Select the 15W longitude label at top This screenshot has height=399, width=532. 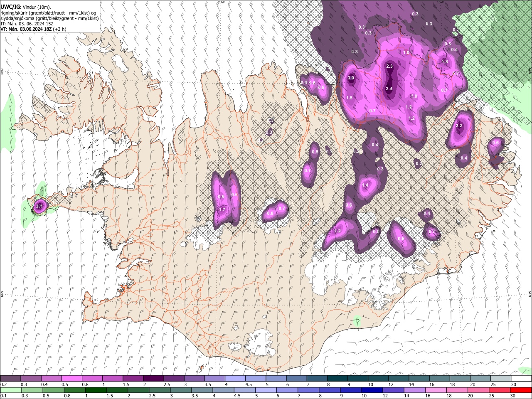pos(440,2)
